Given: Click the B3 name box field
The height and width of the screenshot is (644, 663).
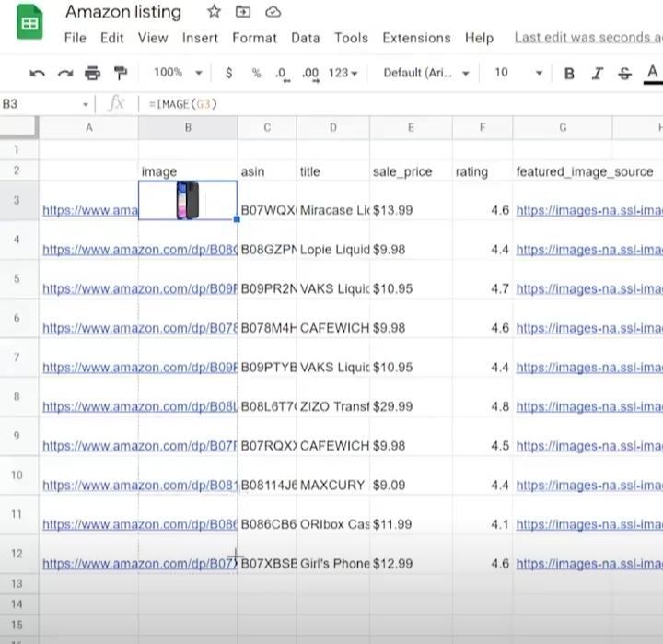Looking at the screenshot, I should pos(41,104).
